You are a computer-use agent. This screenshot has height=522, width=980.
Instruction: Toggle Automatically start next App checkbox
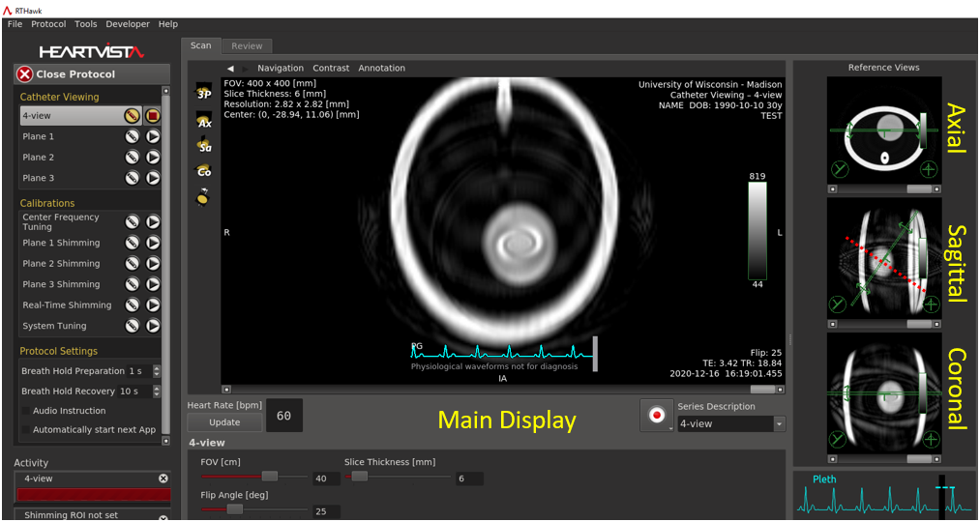[x=26, y=430]
